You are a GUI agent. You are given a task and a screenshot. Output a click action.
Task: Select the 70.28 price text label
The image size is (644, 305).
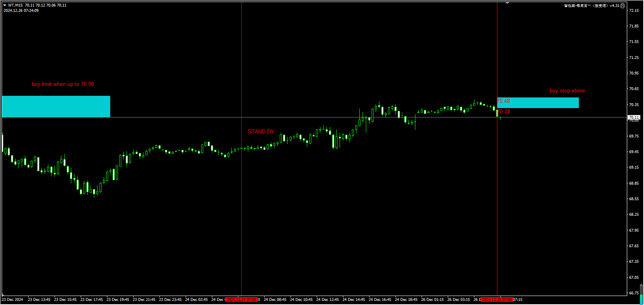pos(504,111)
